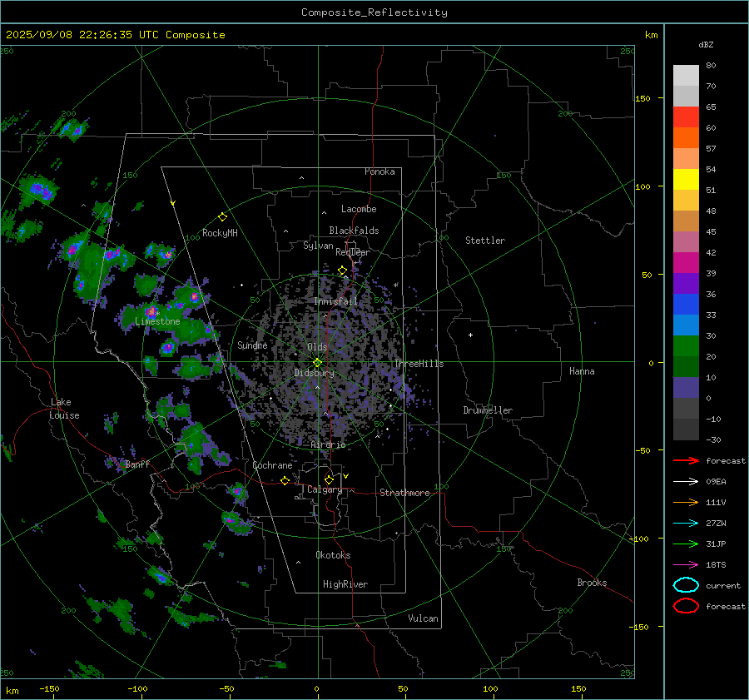Viewport: 749px width, 700px height.
Task: Click the Brooks town label
Action: pos(592,583)
